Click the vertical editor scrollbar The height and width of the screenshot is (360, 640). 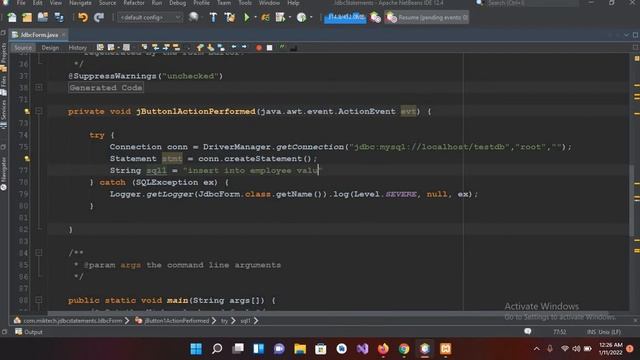pos(631,200)
